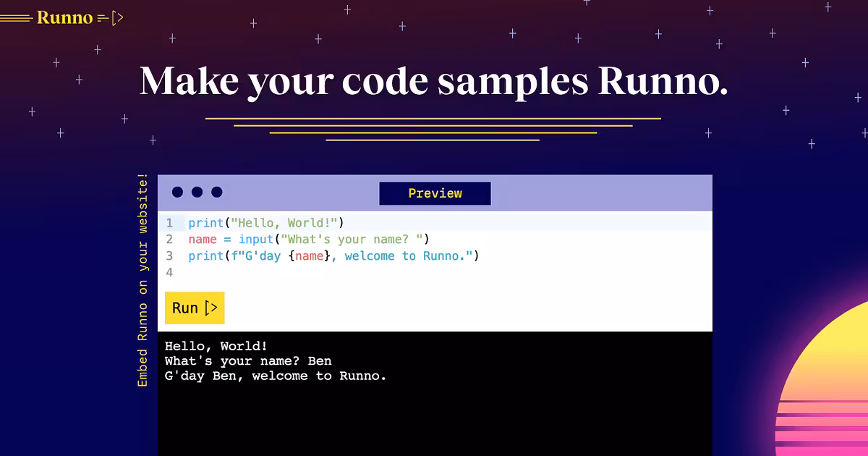Click output "G'day Ben, welcome to Runno."
The width and height of the screenshot is (868, 456).
tap(276, 376)
